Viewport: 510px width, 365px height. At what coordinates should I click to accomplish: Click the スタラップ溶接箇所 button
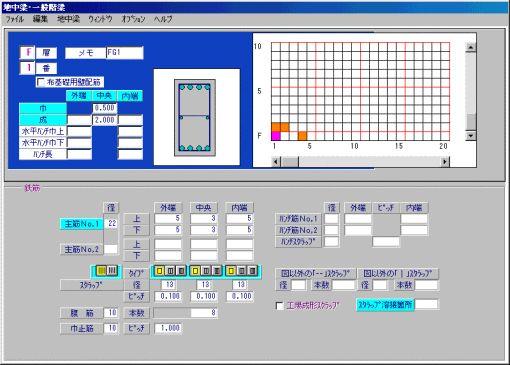pyautogui.click(x=385, y=304)
